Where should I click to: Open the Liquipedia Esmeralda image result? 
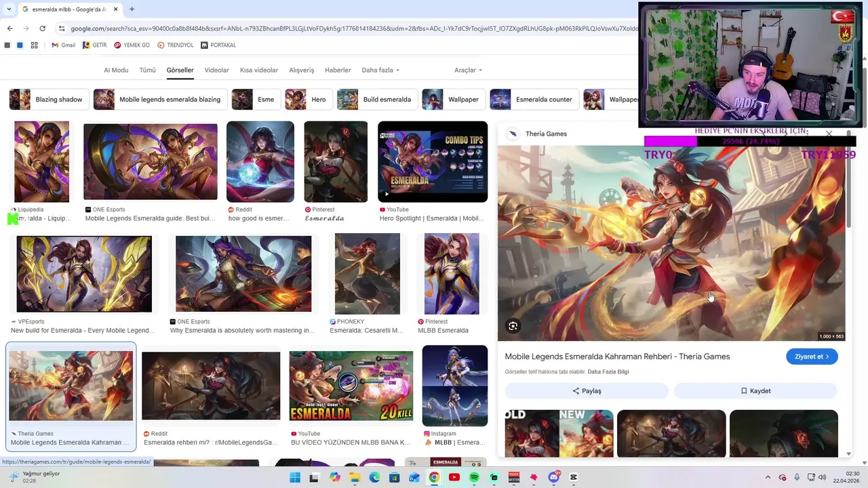point(41,161)
